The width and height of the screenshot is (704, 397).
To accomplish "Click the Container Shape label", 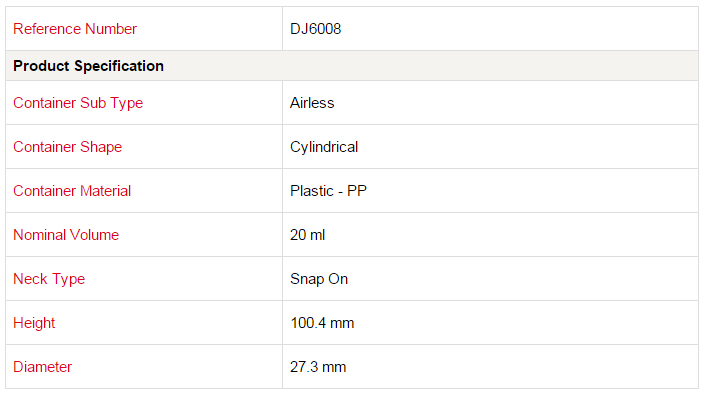I will 67,147.
